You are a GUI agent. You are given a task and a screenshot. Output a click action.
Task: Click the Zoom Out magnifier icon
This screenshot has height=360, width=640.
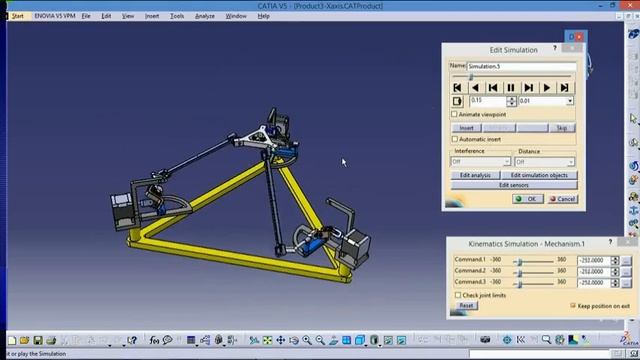click(x=320, y=340)
